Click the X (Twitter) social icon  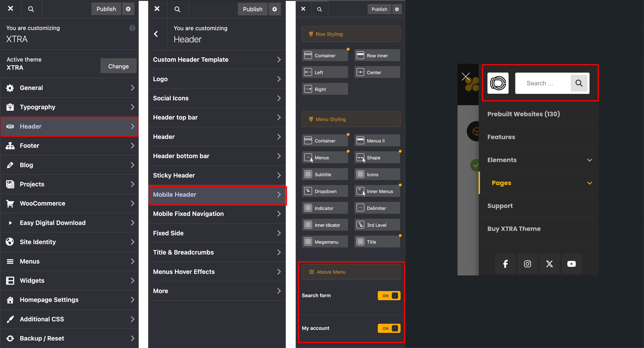pyautogui.click(x=549, y=264)
